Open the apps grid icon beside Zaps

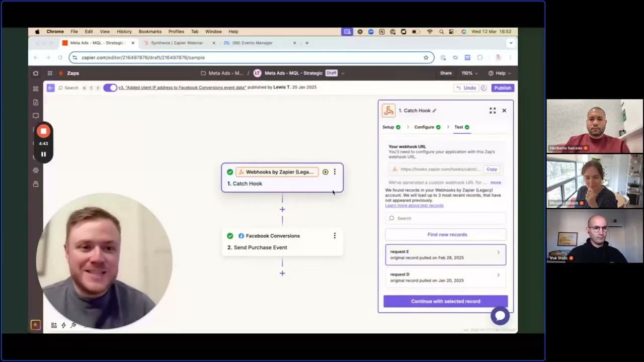(x=50, y=73)
